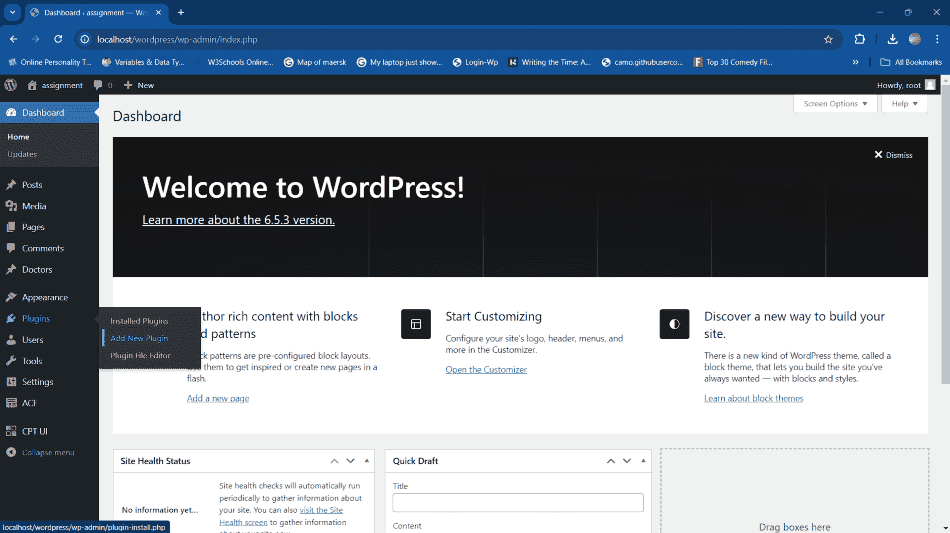This screenshot has height=533, width=950.
Task: Open the Updates submenu item
Action: [22, 154]
